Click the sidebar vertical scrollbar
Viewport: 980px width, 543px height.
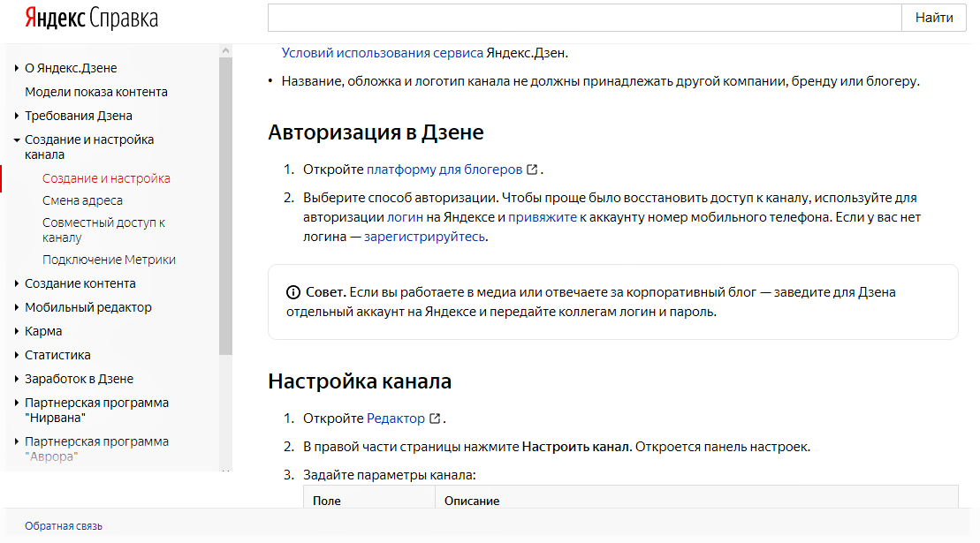coord(225,206)
